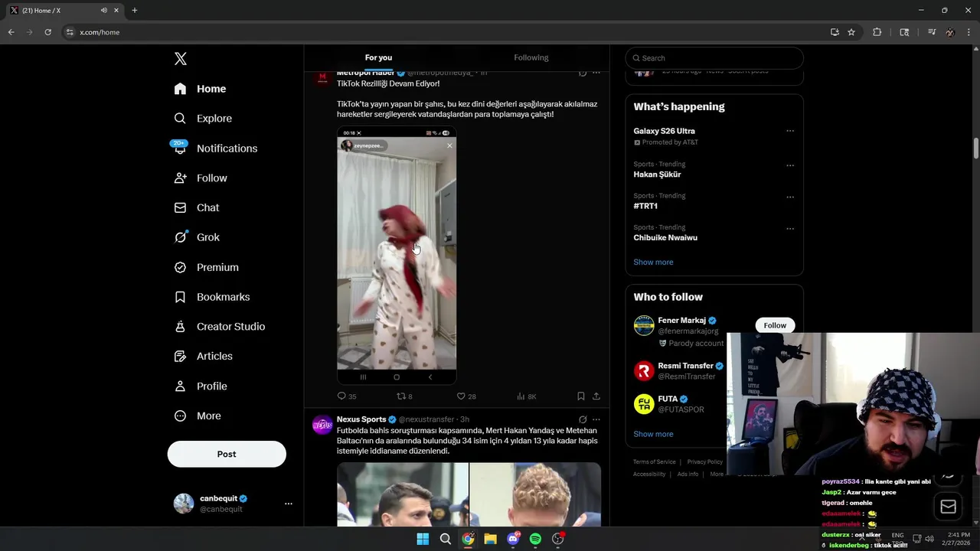Click the Terms of Service link
The image size is (980, 551).
[x=655, y=462]
